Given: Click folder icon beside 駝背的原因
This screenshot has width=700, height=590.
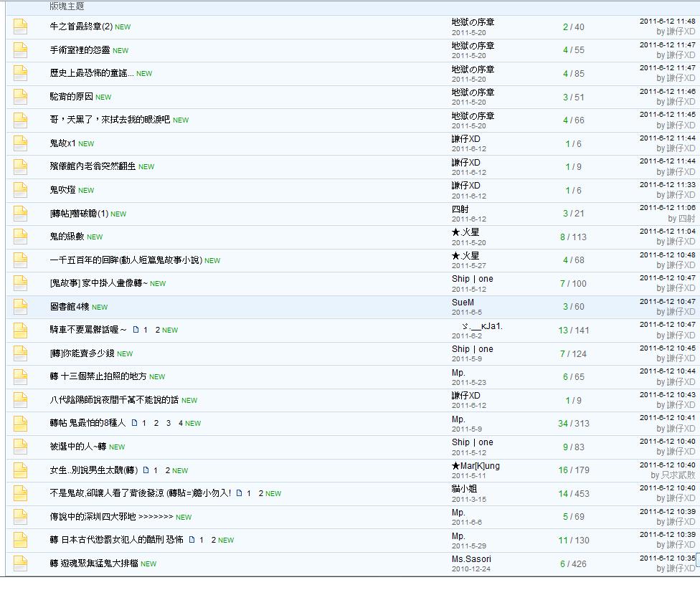Looking at the screenshot, I should (20, 97).
